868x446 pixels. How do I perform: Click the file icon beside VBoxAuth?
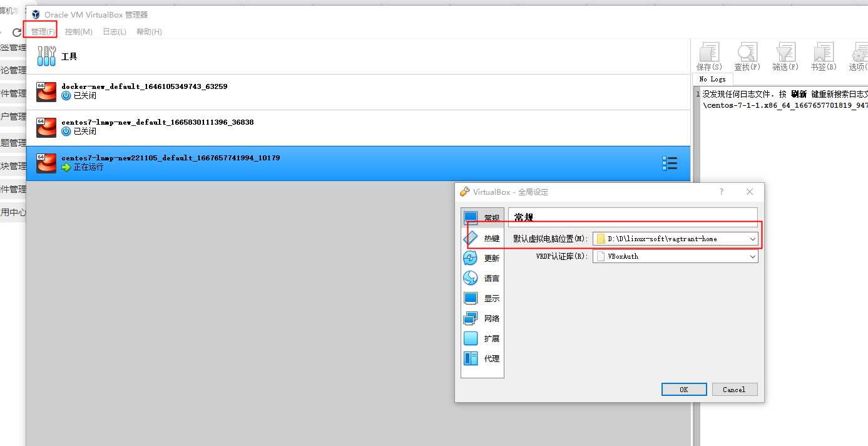click(x=601, y=256)
